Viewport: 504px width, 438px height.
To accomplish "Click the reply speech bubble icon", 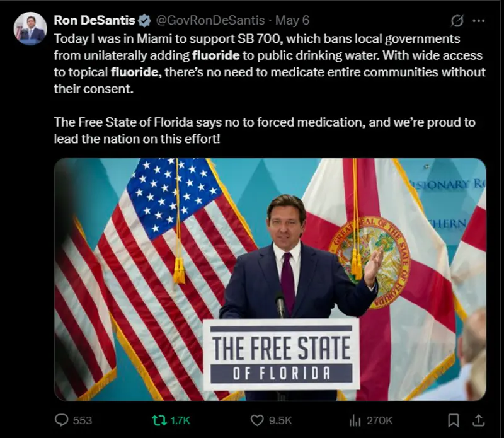I will tap(61, 420).
